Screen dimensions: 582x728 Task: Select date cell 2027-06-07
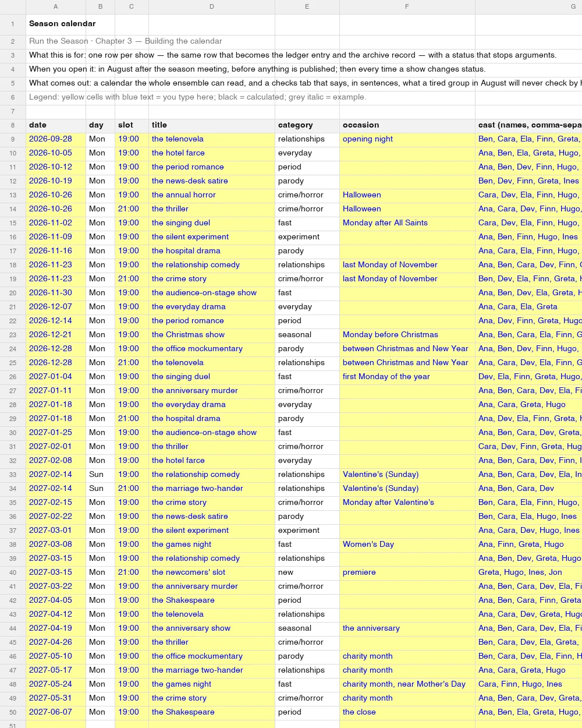pos(56,712)
